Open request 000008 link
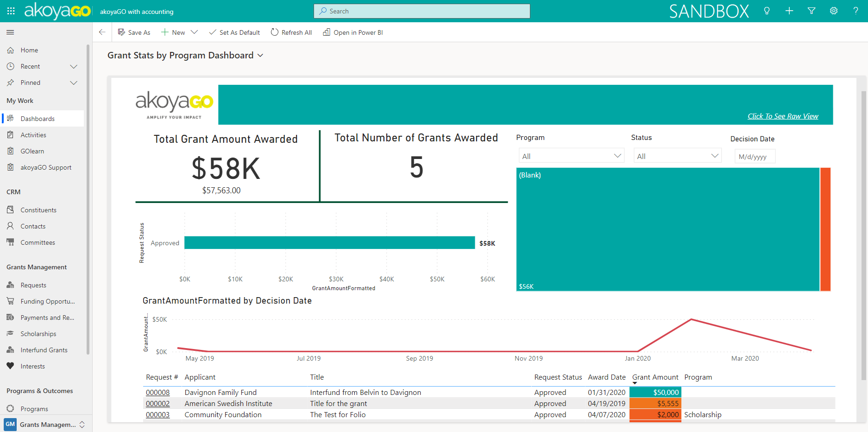The height and width of the screenshot is (432, 868). coord(157,392)
